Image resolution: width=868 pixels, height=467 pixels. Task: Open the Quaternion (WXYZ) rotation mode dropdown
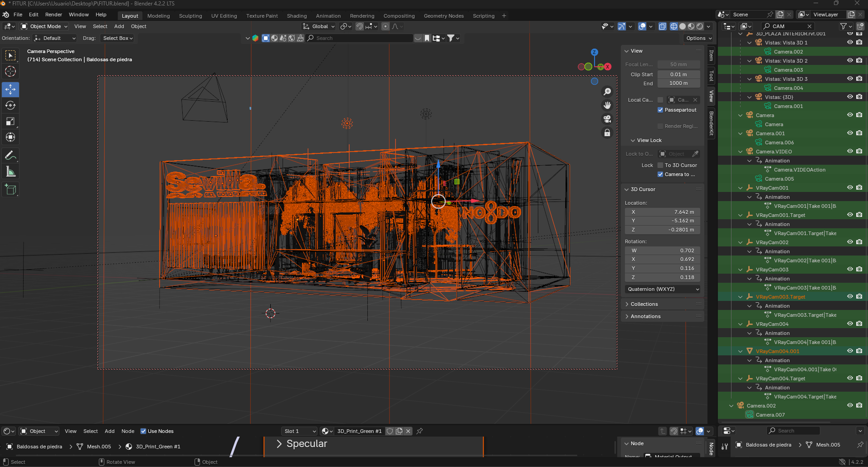pos(663,289)
